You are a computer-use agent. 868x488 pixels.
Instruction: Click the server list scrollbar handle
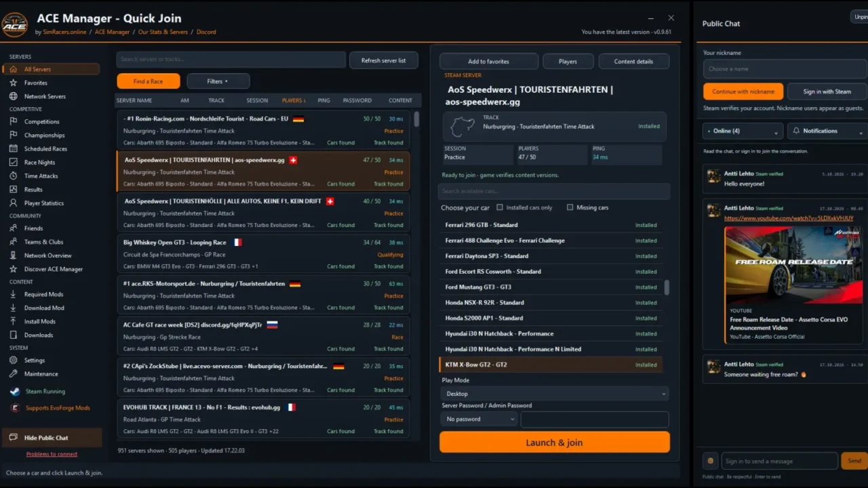click(416, 119)
